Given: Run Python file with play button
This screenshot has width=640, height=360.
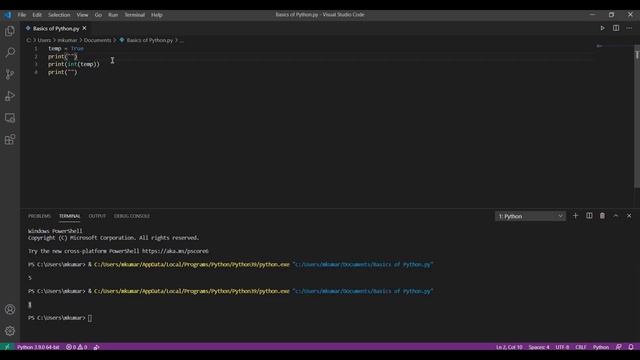Looking at the screenshot, I should (602, 28).
